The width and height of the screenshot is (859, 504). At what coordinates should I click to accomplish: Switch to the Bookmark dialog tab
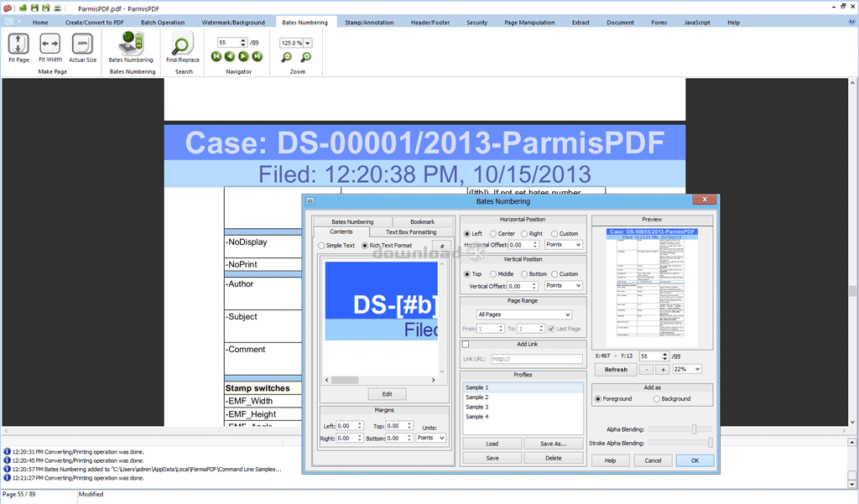tap(423, 222)
